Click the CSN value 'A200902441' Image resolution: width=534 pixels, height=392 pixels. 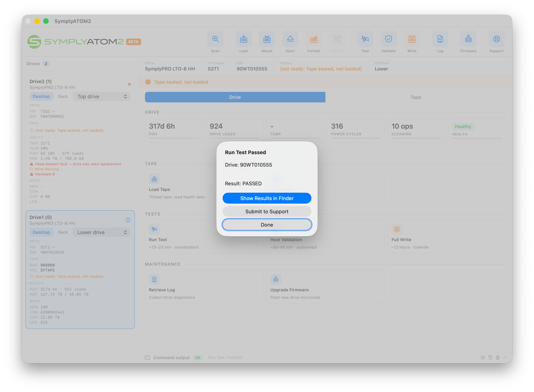click(52, 312)
